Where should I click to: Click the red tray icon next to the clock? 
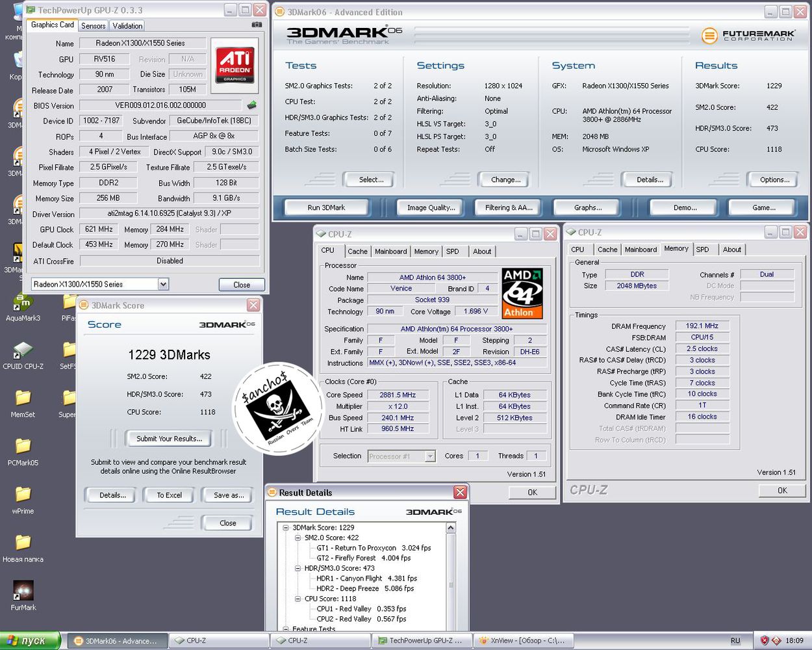click(776, 640)
